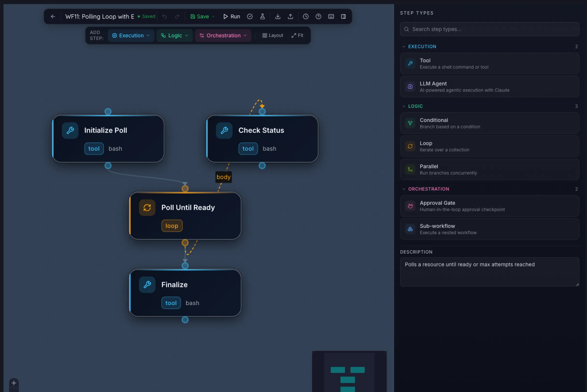Click the loop icon on Poll Until Ready
587x392 pixels.
pyautogui.click(x=147, y=208)
